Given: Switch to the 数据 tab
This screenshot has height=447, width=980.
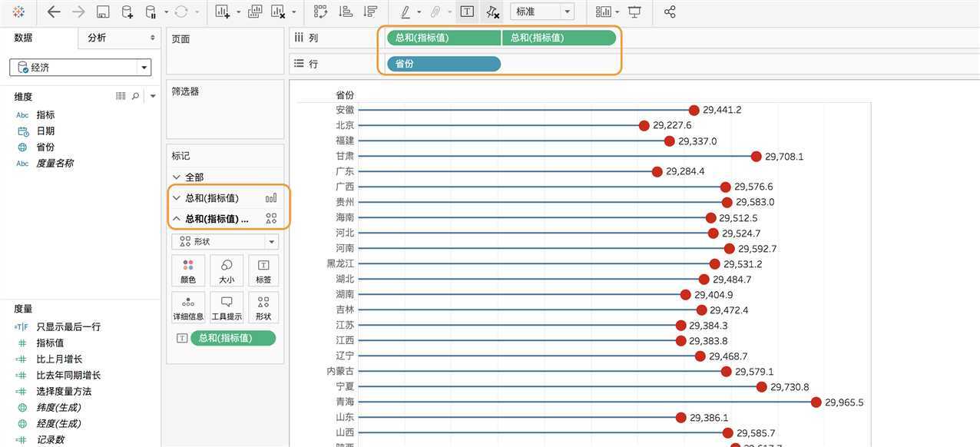Looking at the screenshot, I should pyautogui.click(x=24, y=38).
